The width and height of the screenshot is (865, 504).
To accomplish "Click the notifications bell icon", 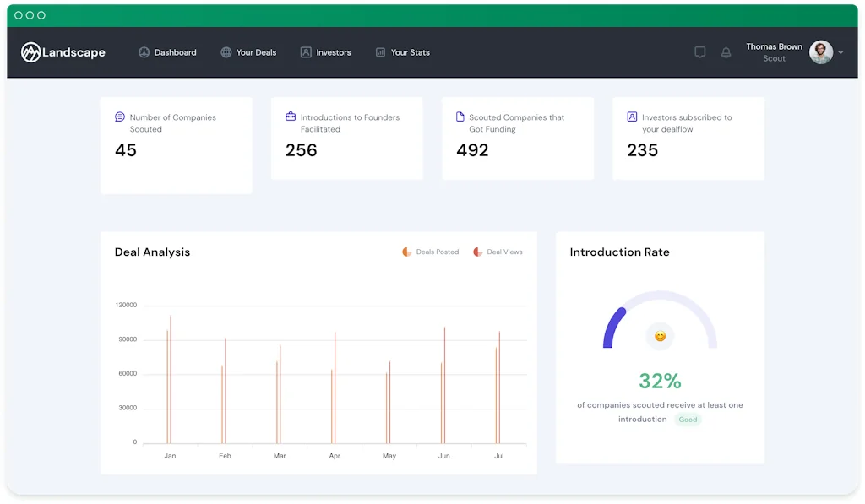I will (x=726, y=52).
